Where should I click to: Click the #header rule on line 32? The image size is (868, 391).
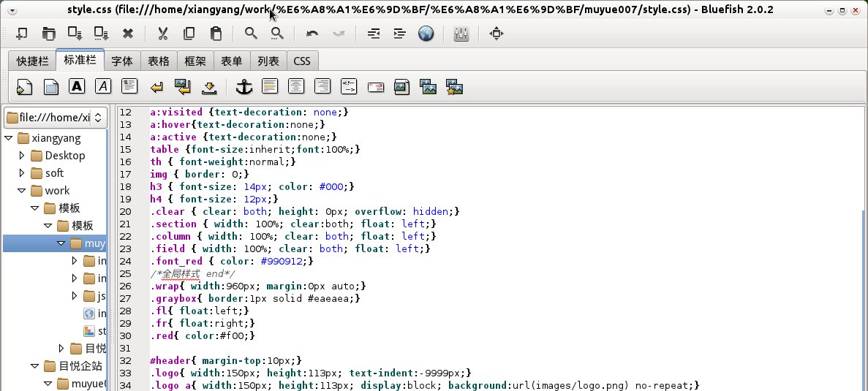coord(225,360)
